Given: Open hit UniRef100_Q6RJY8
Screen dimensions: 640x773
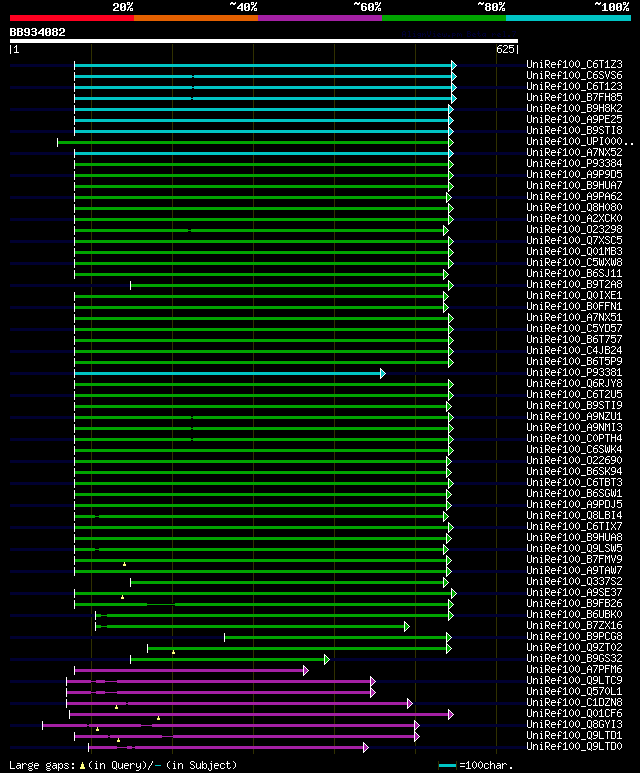Looking at the screenshot, I should click(x=574, y=384).
